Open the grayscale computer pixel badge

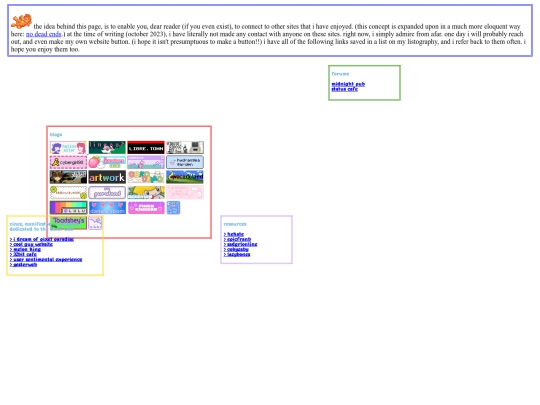[x=185, y=148]
